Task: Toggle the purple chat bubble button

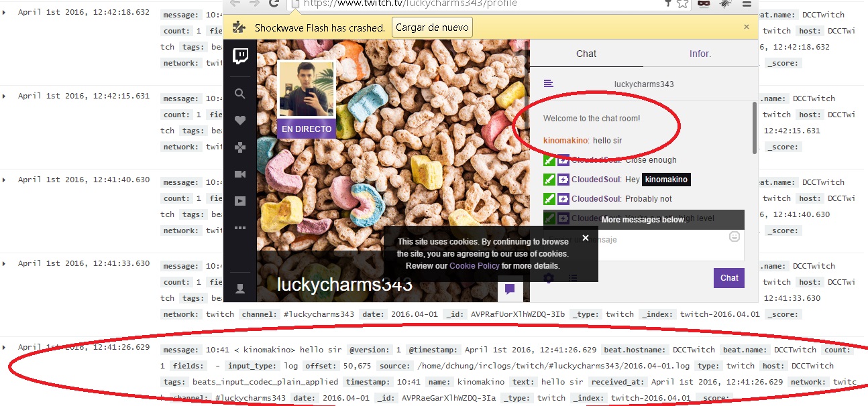Action: click(510, 289)
